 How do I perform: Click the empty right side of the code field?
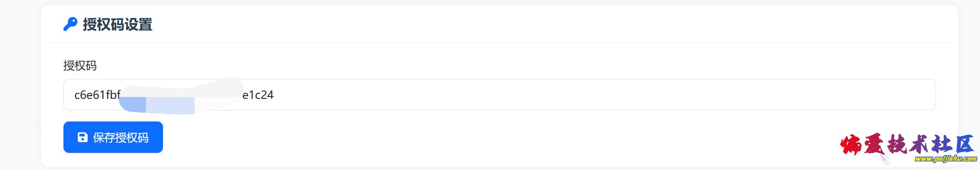click(x=602, y=95)
